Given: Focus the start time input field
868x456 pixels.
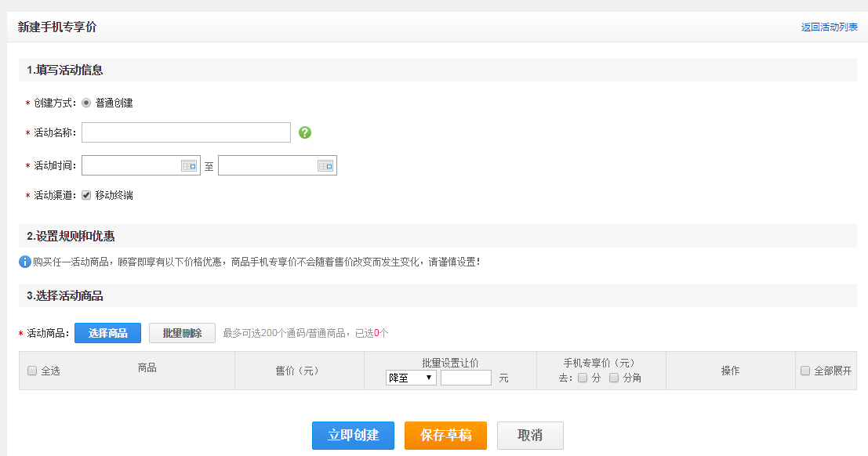Looking at the screenshot, I should 140,165.
